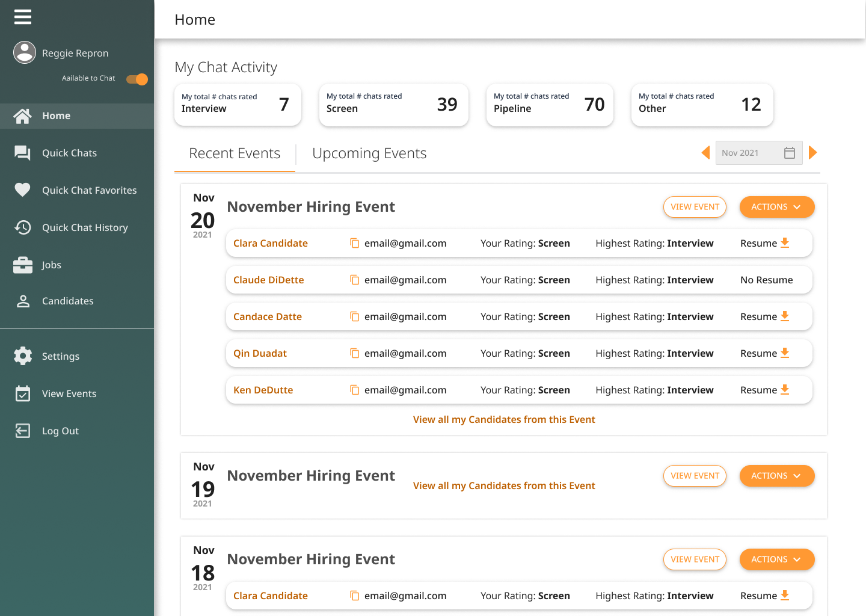
Task: Open the Nov 2021 date picker field
Action: click(758, 153)
